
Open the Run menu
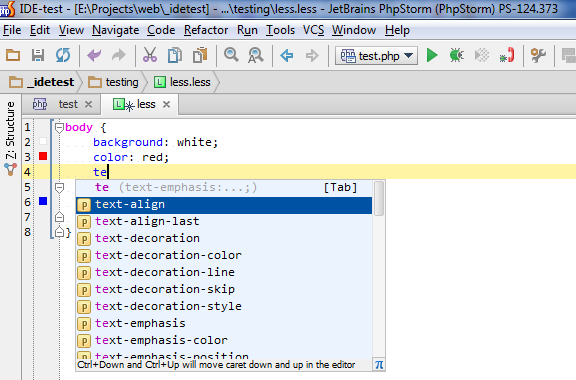coord(247,30)
